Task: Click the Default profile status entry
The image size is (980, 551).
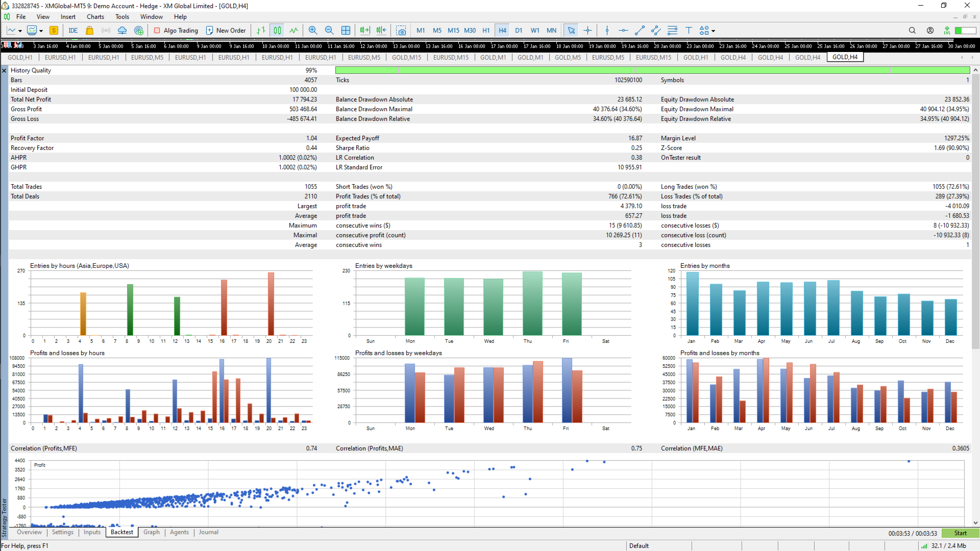Action: (x=639, y=546)
